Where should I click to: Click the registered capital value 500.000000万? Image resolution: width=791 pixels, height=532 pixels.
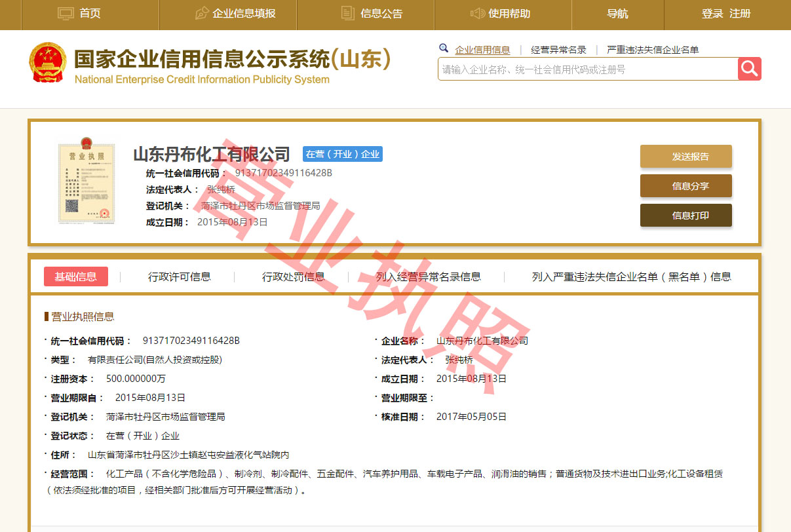pos(136,379)
